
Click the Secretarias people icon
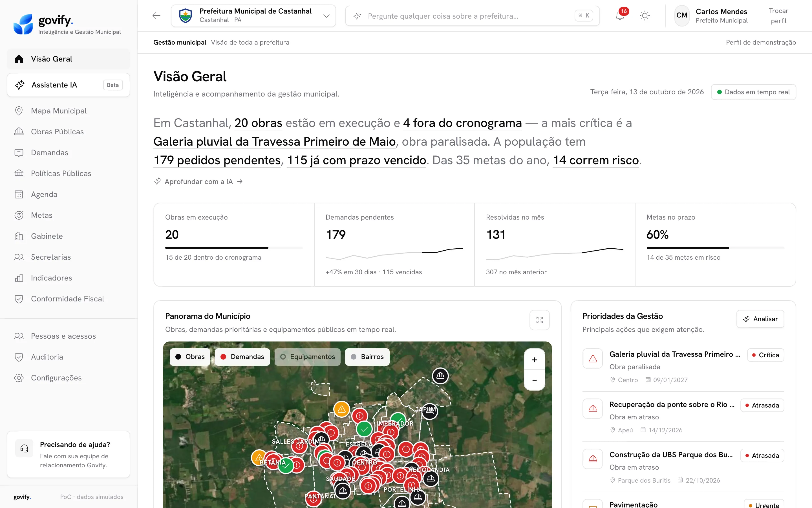click(19, 257)
